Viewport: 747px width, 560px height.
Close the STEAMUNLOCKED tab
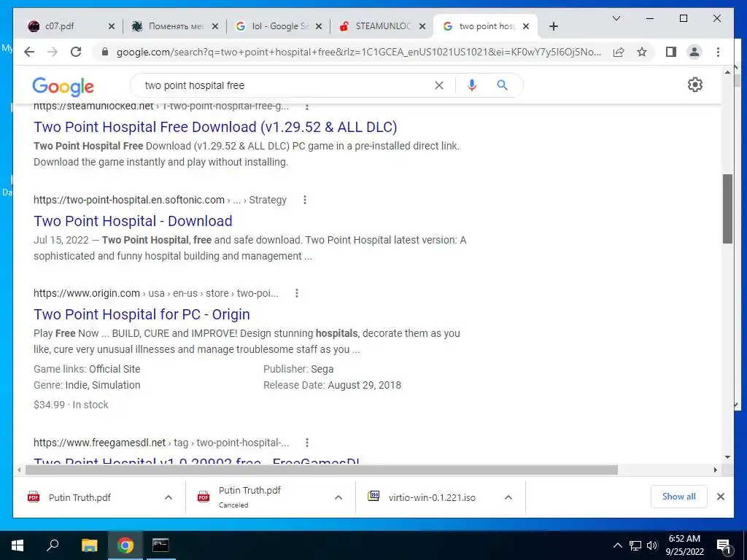coord(422,26)
